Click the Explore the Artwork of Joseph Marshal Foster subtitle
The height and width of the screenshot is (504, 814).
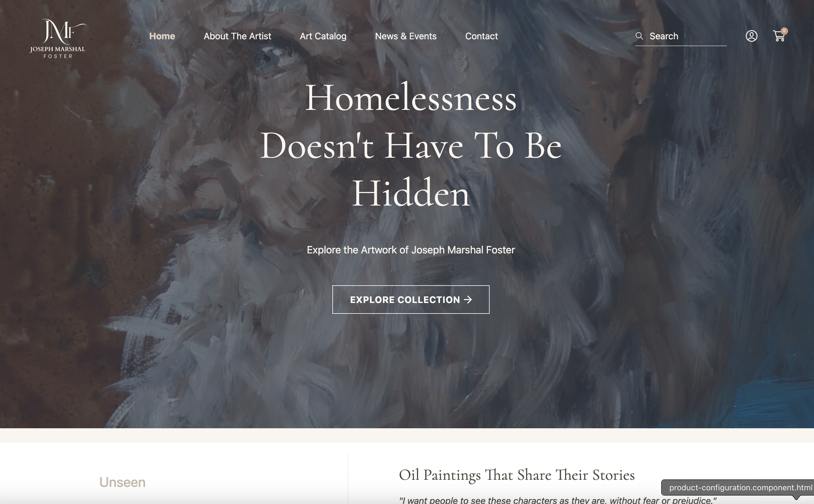[411, 250]
